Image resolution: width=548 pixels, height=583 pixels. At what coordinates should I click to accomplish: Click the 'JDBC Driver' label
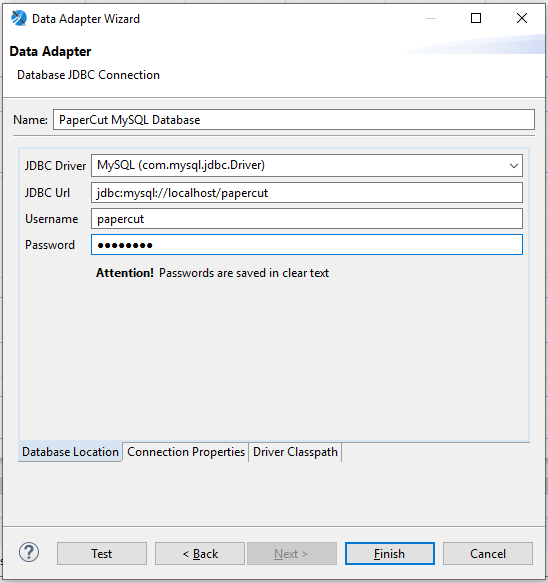coord(55,166)
